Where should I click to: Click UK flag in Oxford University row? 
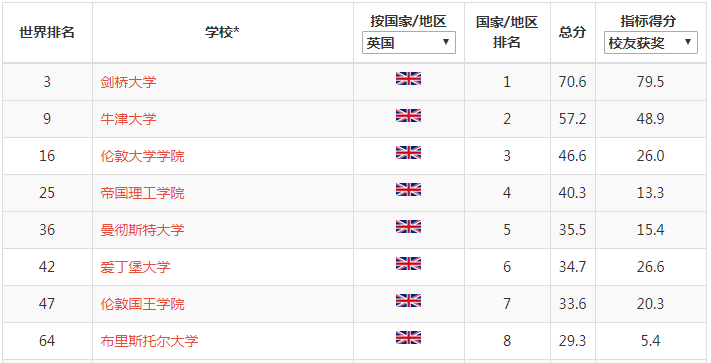(x=408, y=116)
